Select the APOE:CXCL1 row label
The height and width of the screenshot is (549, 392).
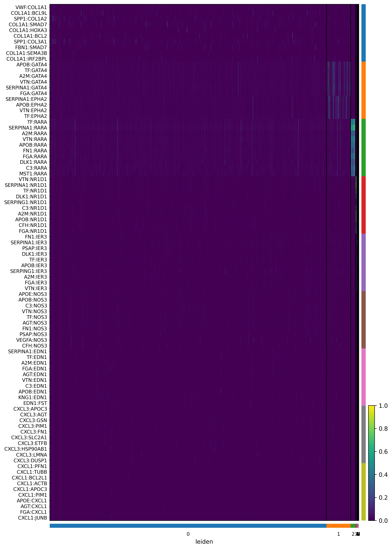32,501
